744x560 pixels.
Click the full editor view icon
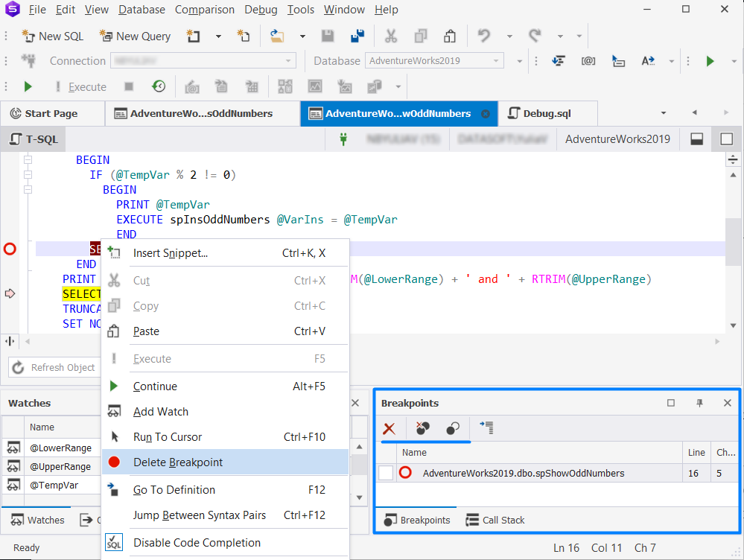click(726, 139)
